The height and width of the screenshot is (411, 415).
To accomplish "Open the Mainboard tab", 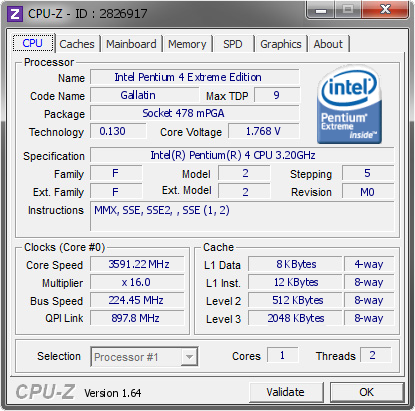I will 131,44.
